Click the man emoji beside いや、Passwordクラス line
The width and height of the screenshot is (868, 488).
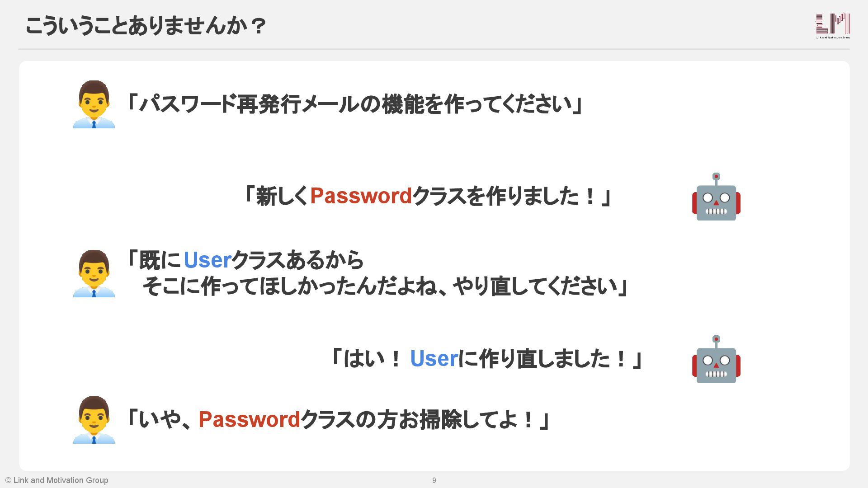click(x=94, y=420)
